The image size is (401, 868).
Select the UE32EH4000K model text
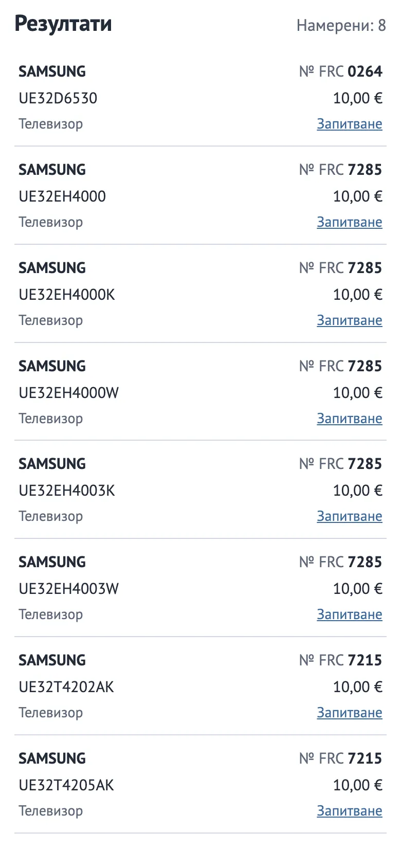[x=67, y=295]
